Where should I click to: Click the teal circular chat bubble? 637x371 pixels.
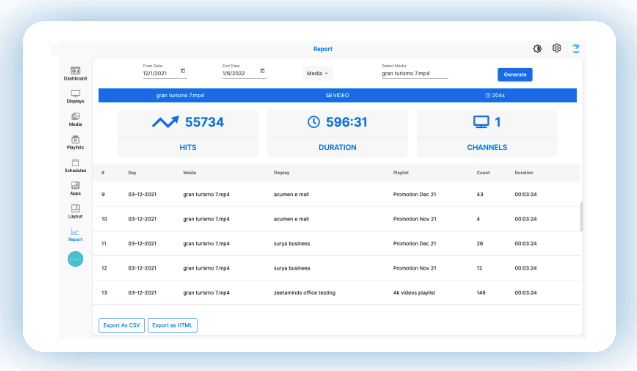75,259
